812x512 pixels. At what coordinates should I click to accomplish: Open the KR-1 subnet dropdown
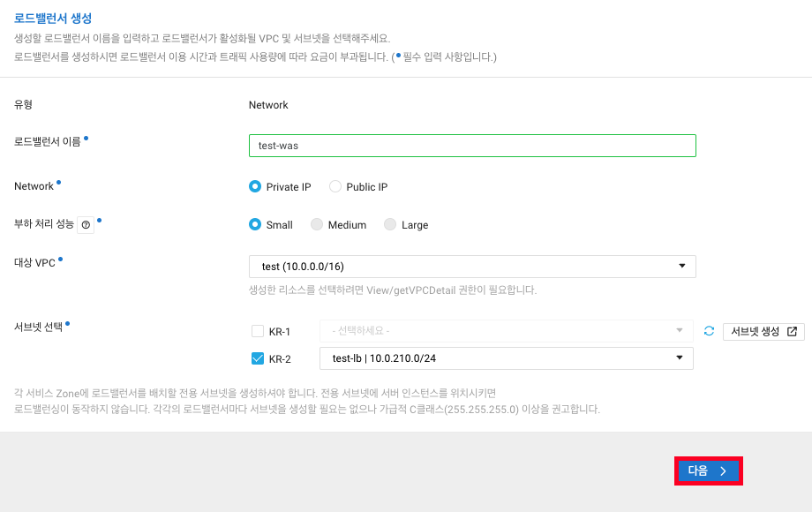(x=506, y=331)
